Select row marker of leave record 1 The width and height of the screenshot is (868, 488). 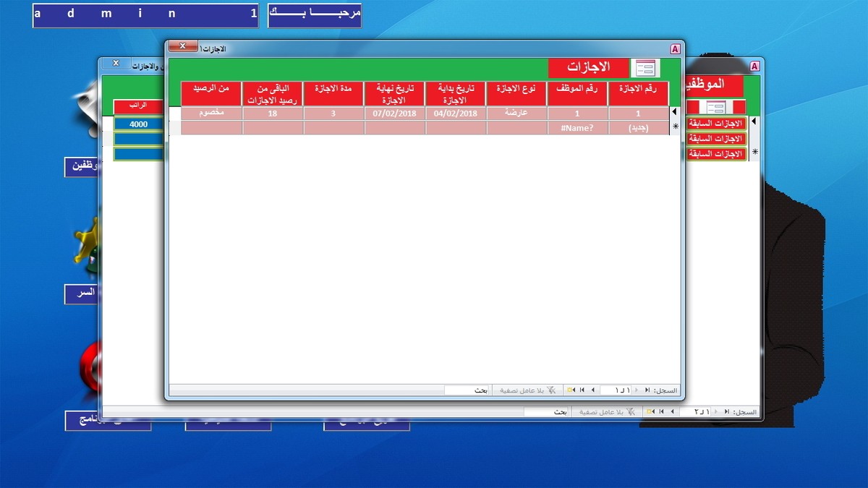point(675,113)
